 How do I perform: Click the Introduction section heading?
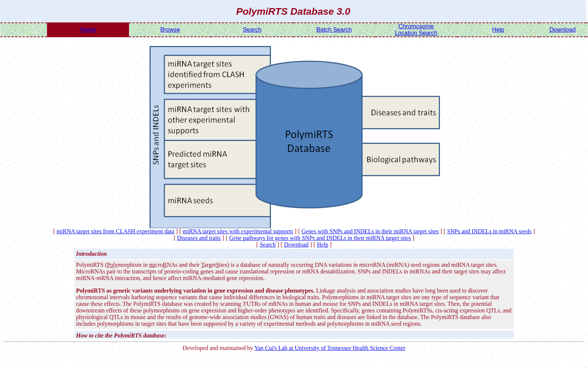tap(92, 254)
